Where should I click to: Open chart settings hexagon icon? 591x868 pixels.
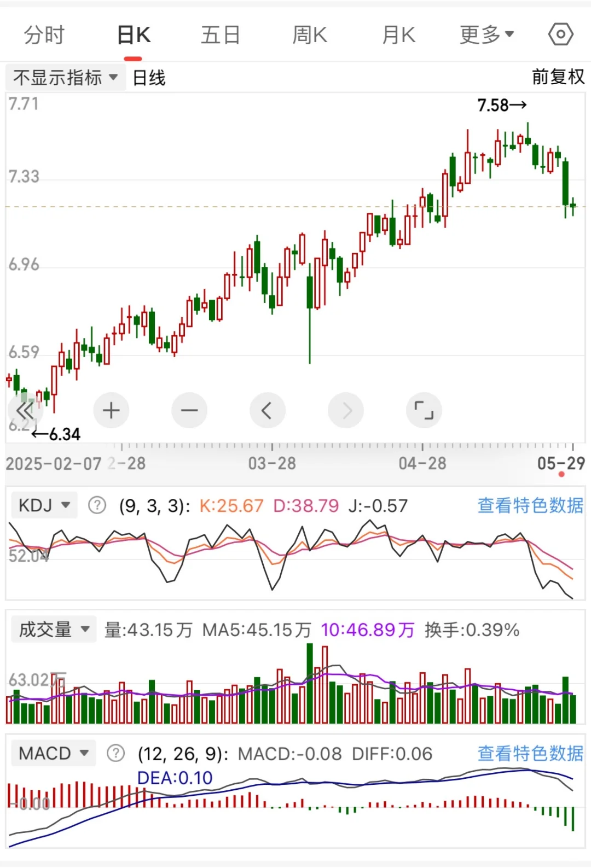560,34
